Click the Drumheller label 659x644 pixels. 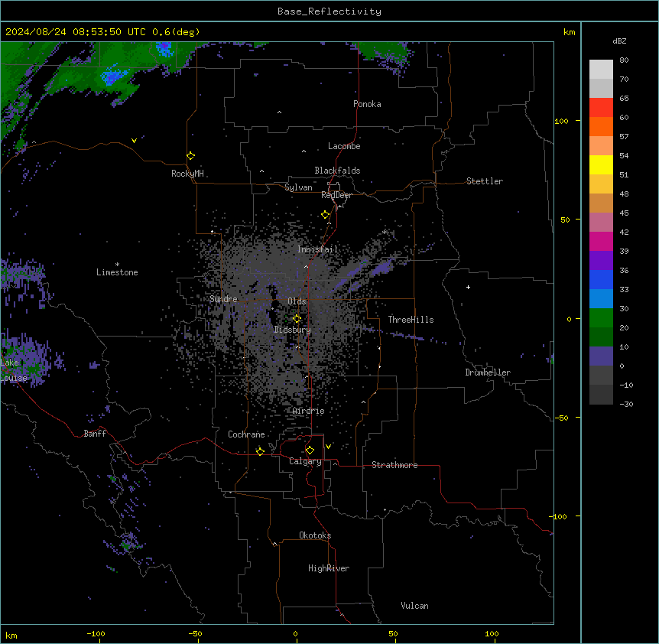point(488,372)
